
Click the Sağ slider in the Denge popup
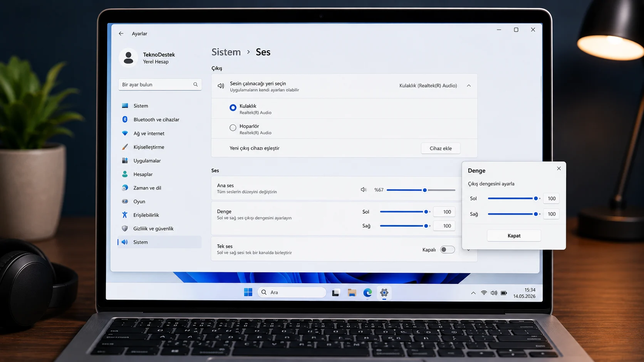(514, 214)
